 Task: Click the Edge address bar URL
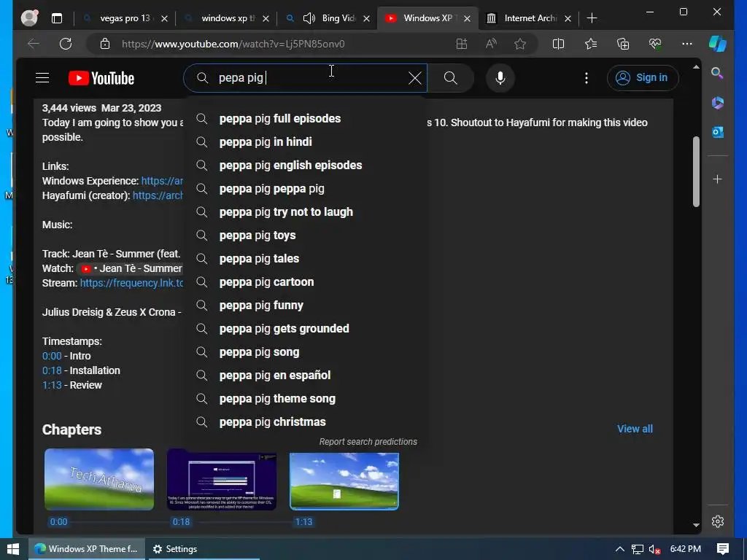[233, 44]
